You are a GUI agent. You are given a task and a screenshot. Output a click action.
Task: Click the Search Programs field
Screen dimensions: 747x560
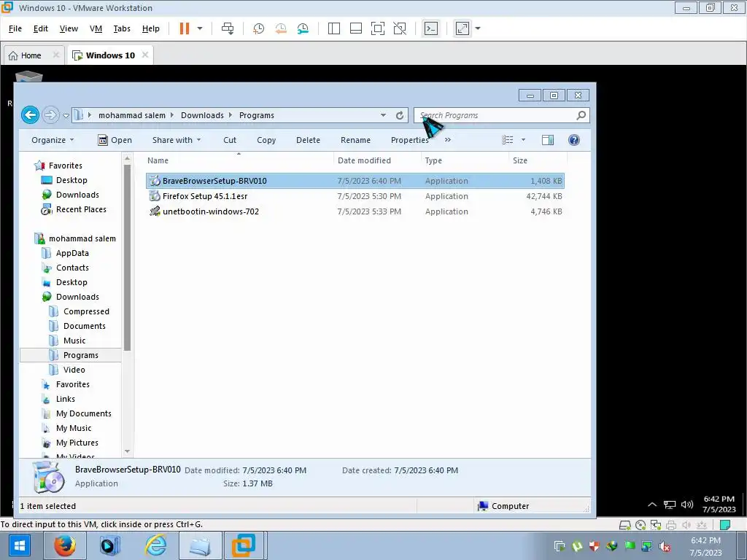coord(502,115)
